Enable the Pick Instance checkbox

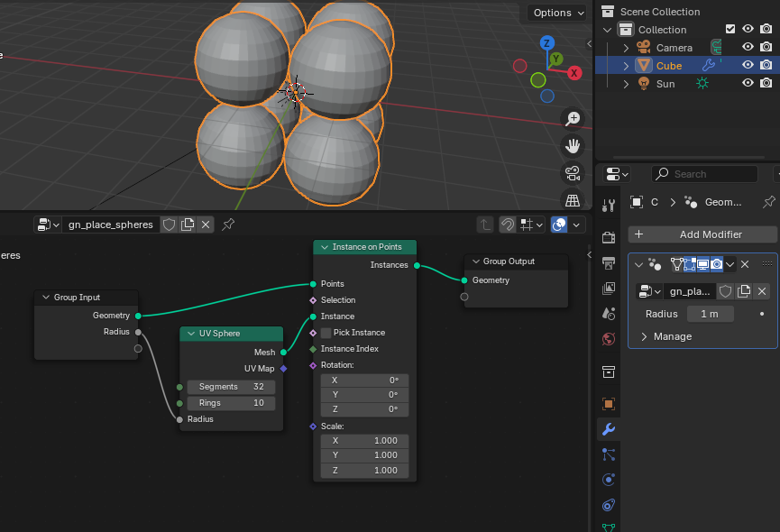[326, 333]
